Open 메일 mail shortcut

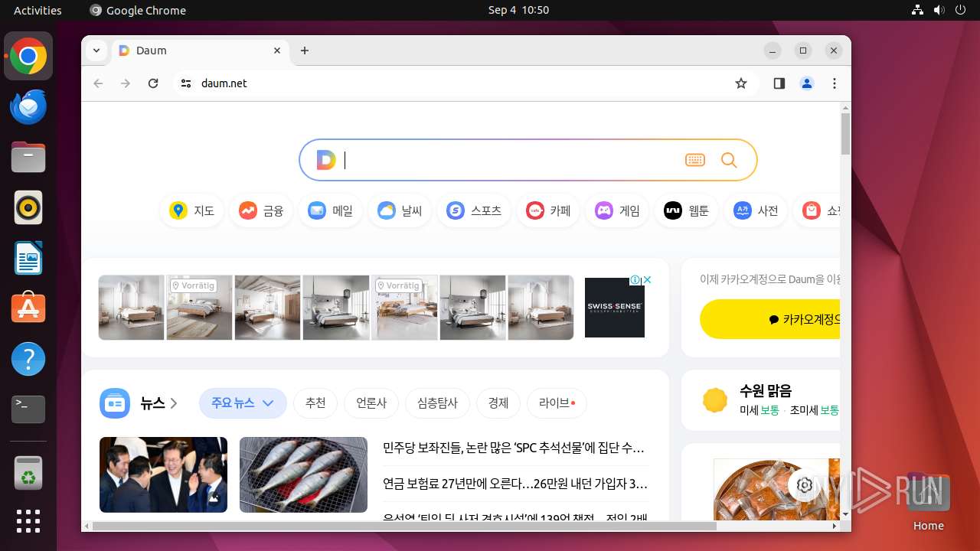pos(331,210)
